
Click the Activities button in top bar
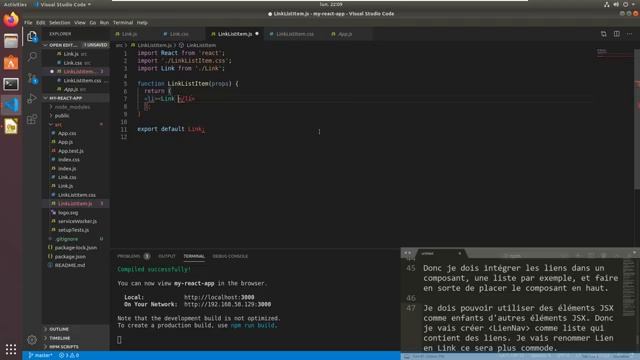[x=15, y=4]
